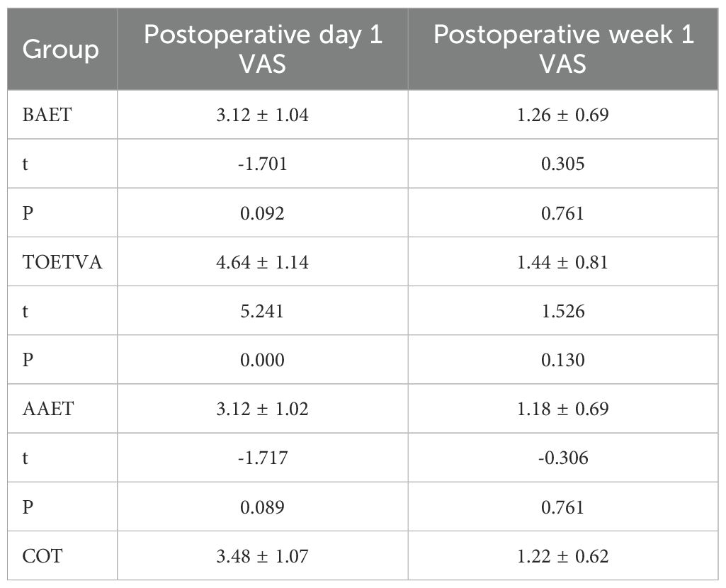Select the cell 3.48 ± 1.07
The height and width of the screenshot is (588, 726).
pos(263,556)
